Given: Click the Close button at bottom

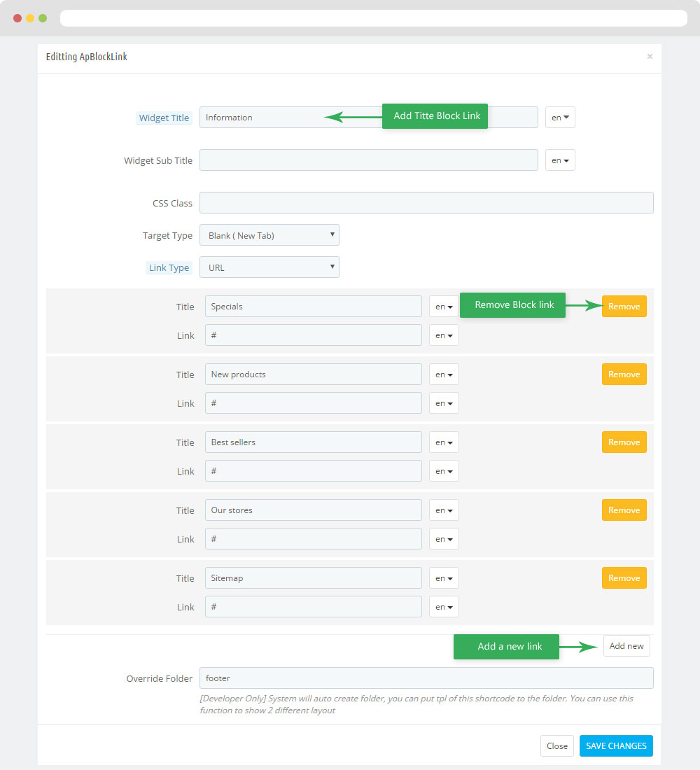Looking at the screenshot, I should pyautogui.click(x=557, y=746).
